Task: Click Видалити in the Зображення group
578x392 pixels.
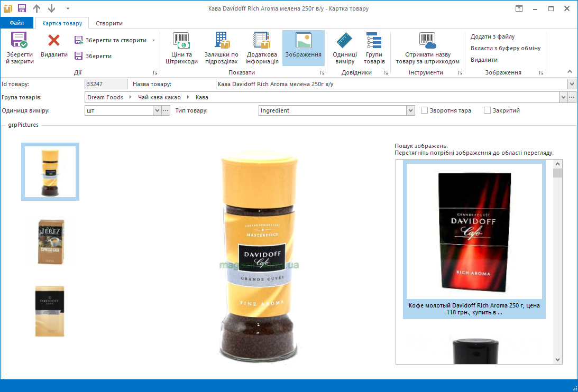Action: pos(484,60)
